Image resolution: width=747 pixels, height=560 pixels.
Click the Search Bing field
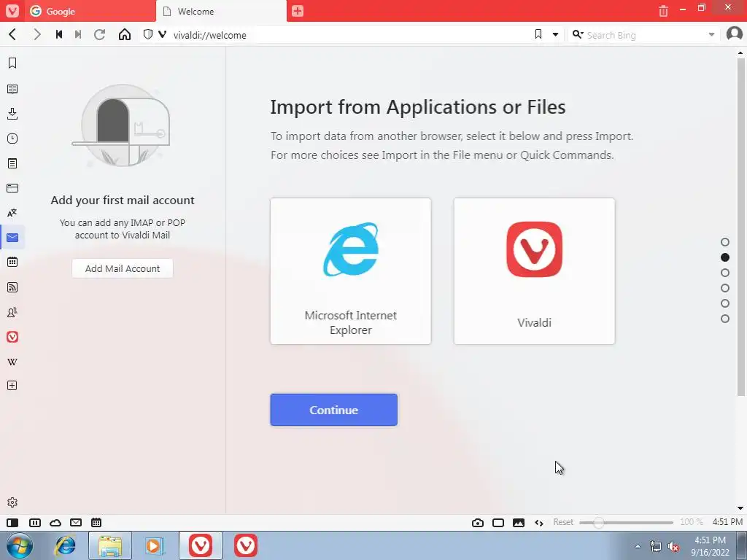[644, 35]
